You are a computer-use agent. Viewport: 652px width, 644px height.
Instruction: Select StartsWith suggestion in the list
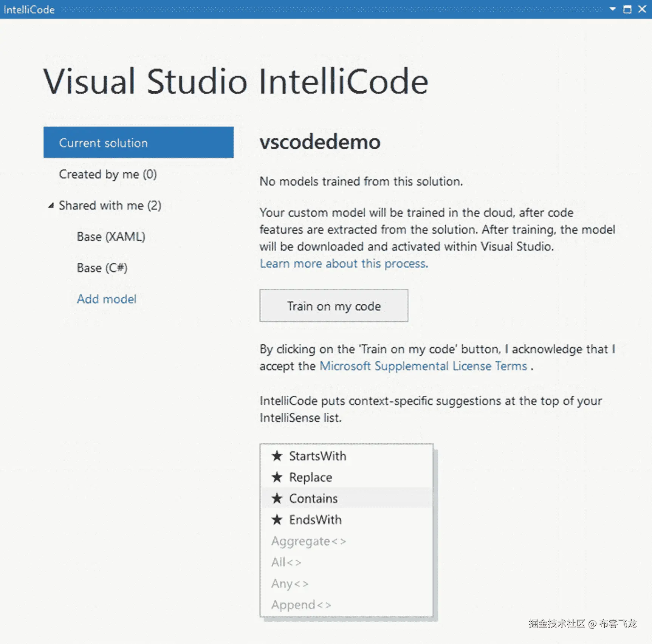click(346, 456)
